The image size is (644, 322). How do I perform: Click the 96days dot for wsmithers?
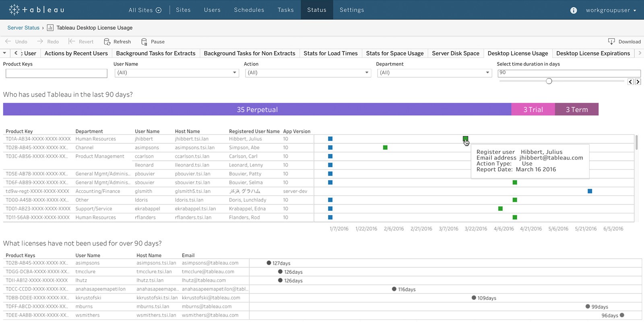tap(622, 315)
